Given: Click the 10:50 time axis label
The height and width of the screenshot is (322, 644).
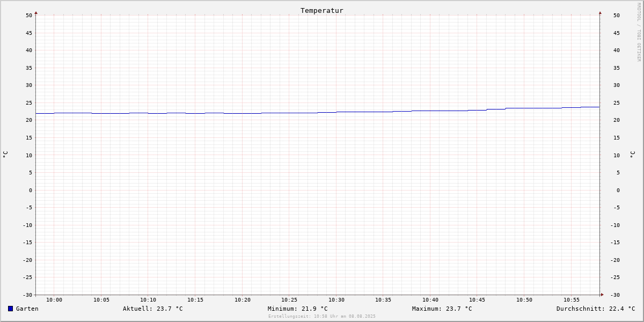Looking at the screenshot, I should tap(524, 300).
